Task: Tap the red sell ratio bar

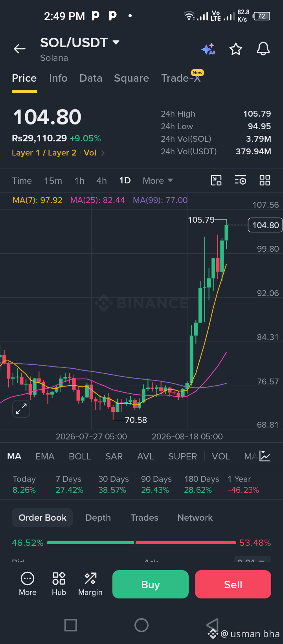Action: (186, 543)
